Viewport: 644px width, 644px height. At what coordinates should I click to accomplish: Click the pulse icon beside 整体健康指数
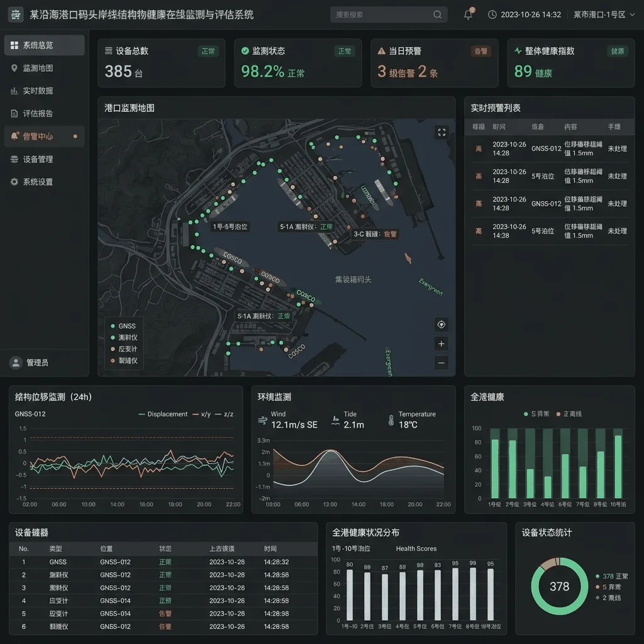[x=518, y=51]
